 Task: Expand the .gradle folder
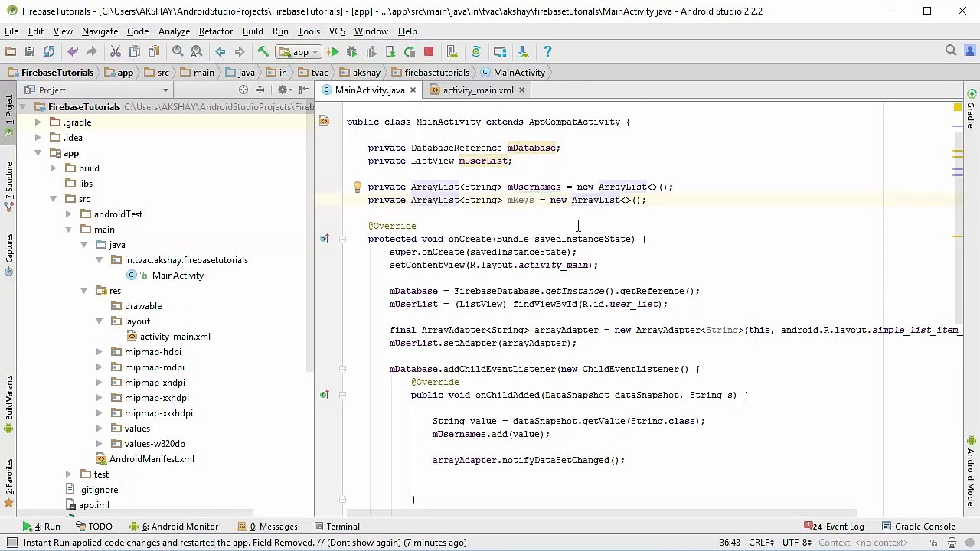tap(38, 122)
